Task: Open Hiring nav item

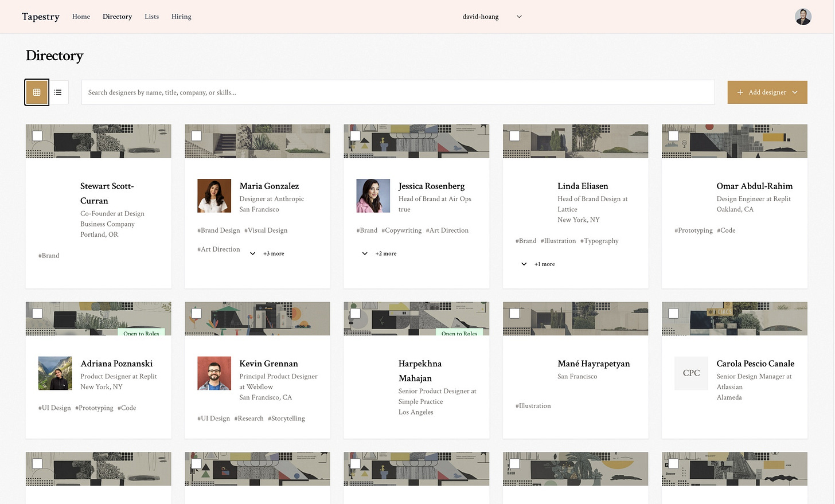Action: 181,17
